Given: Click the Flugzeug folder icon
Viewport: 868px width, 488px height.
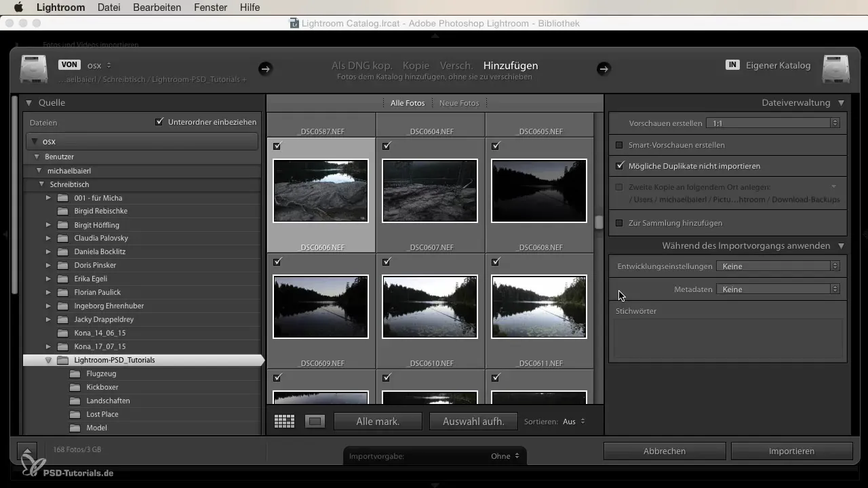Looking at the screenshot, I should 75,373.
